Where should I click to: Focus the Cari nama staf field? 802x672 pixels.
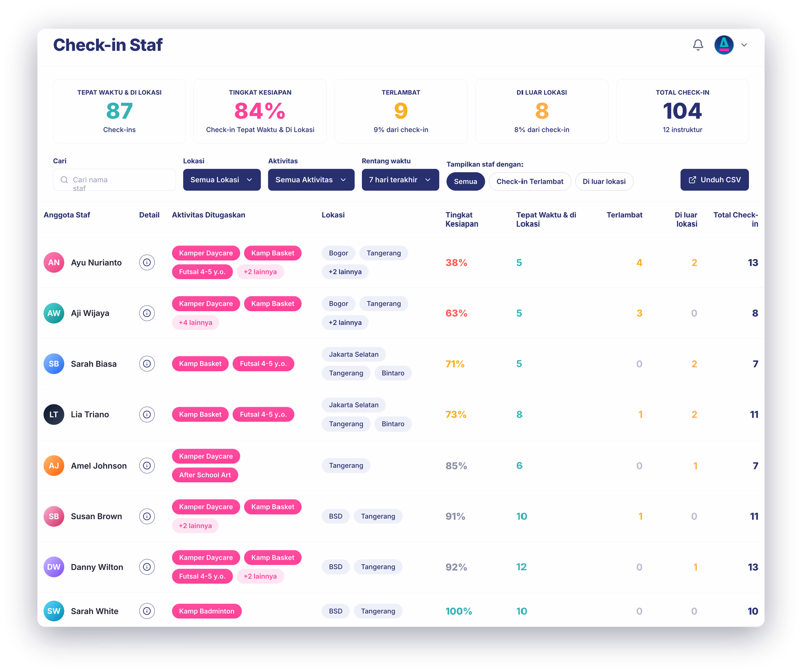click(115, 179)
